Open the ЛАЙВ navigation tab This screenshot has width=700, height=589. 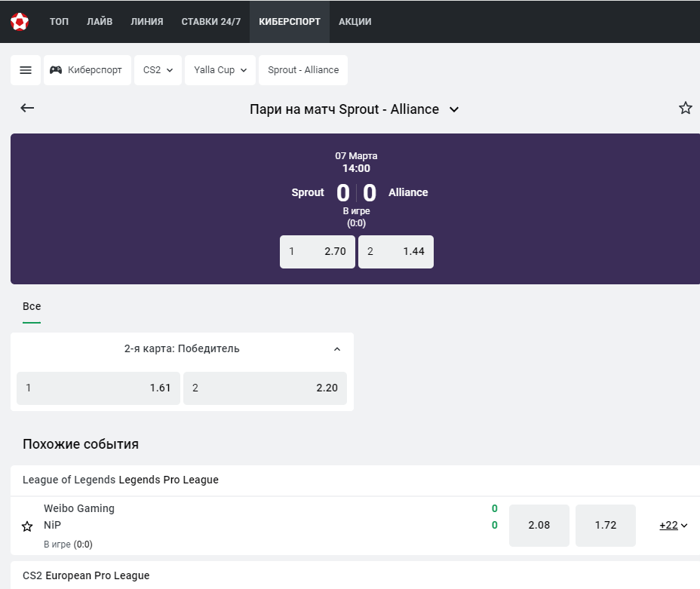100,21
